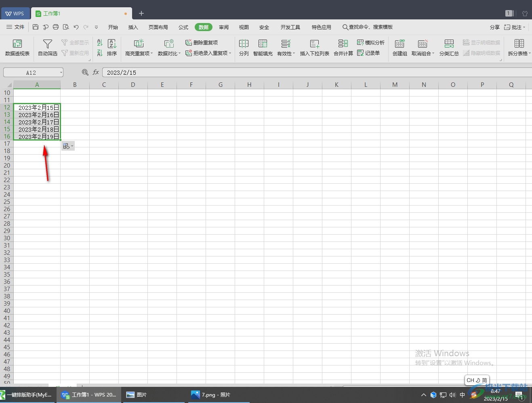Open the notification center icon
This screenshot has height=403, width=532.
(x=519, y=395)
